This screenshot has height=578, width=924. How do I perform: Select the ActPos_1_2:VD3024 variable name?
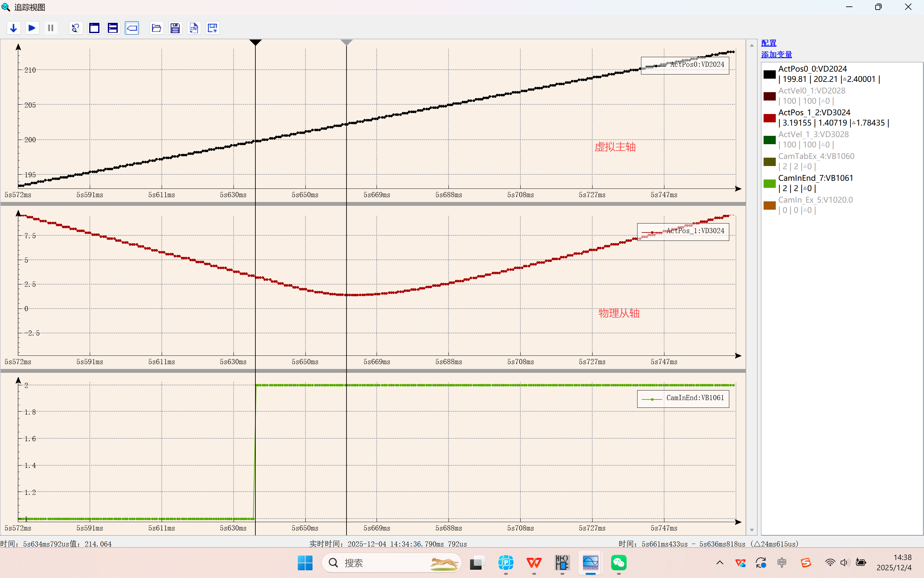(x=814, y=112)
